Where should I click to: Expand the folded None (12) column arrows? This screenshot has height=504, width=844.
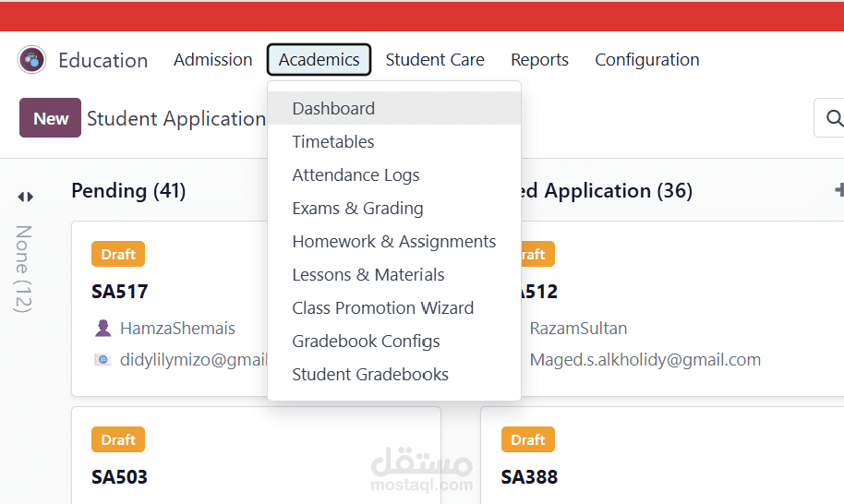tap(25, 197)
